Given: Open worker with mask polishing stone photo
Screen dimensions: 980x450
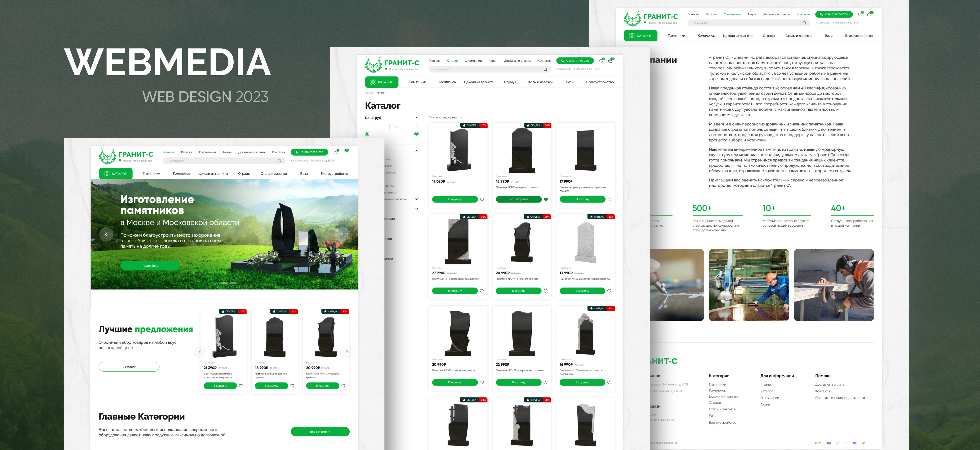Looking at the screenshot, I should (x=834, y=285).
